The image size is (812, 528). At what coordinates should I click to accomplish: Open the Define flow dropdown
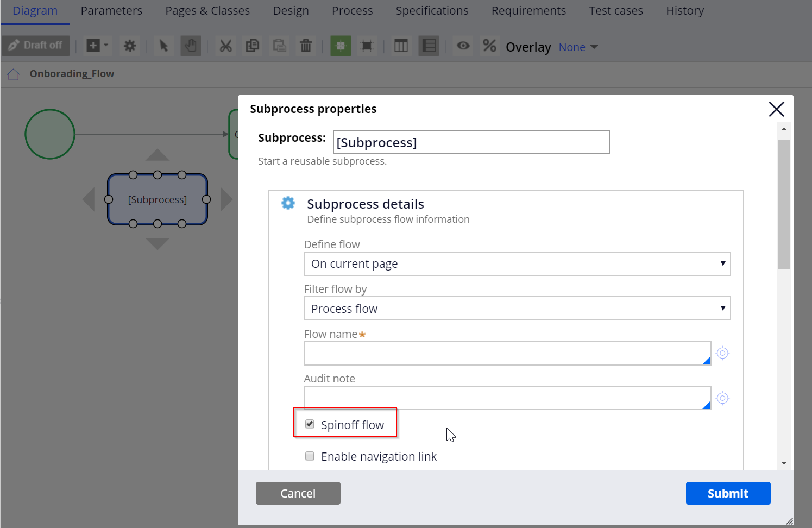coord(517,263)
